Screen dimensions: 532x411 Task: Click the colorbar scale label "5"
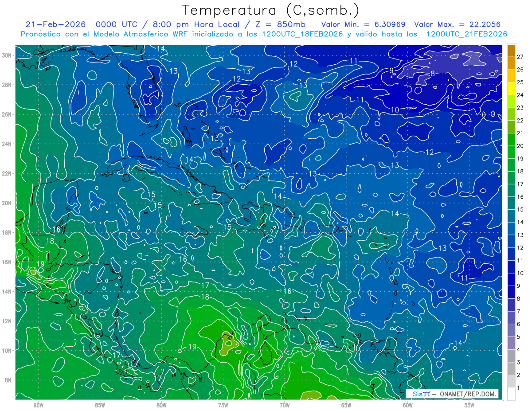(x=519, y=337)
